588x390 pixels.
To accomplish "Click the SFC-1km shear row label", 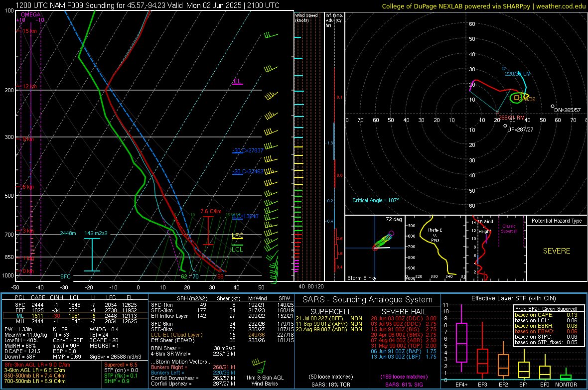I will (x=162, y=305).
